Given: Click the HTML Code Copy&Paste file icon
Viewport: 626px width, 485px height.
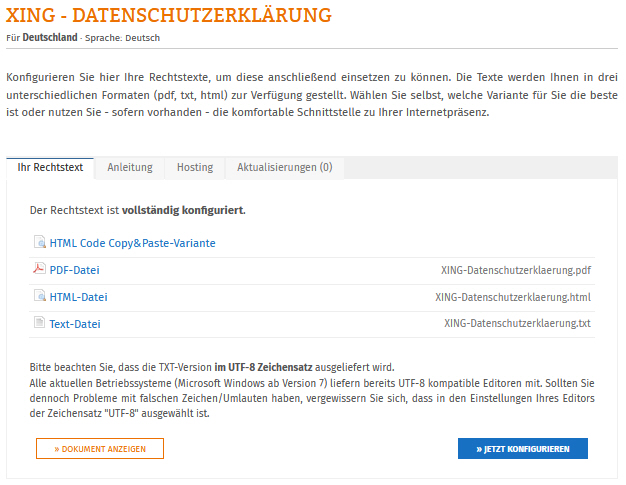Looking at the screenshot, I should pyautogui.click(x=40, y=242).
